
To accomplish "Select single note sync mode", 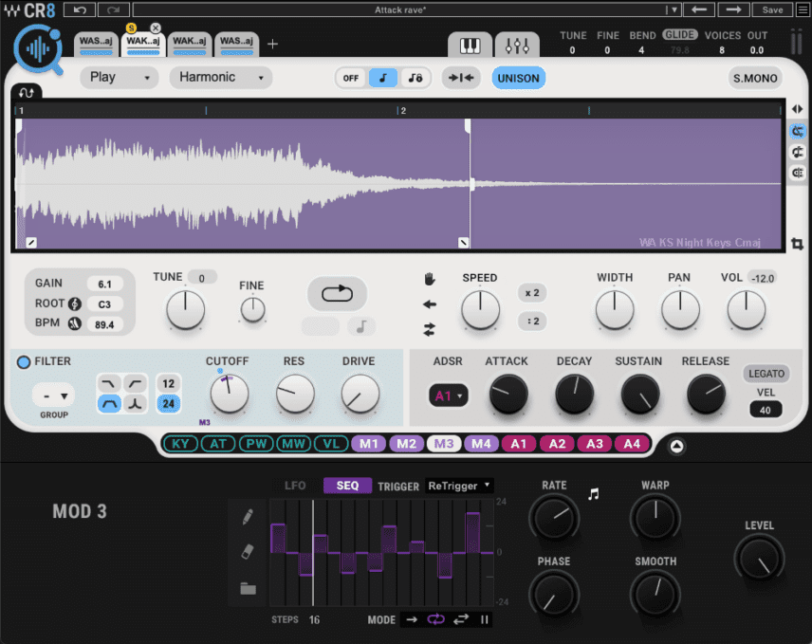I will (382, 78).
